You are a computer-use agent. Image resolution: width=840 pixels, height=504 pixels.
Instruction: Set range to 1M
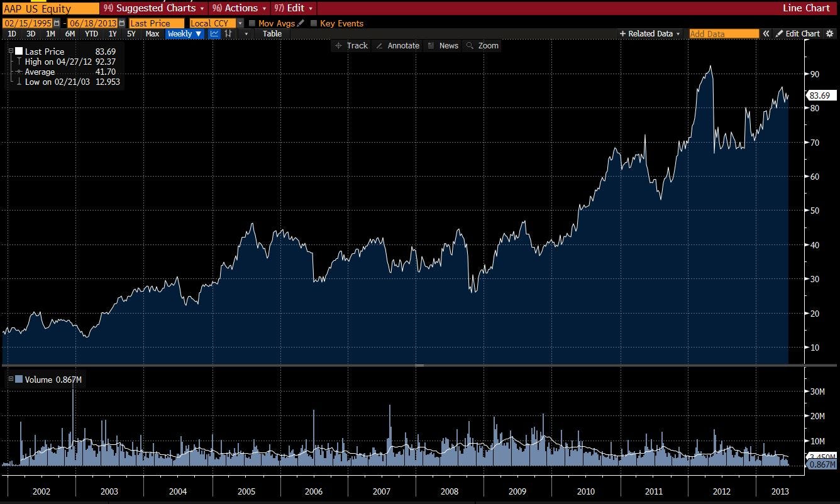point(50,34)
